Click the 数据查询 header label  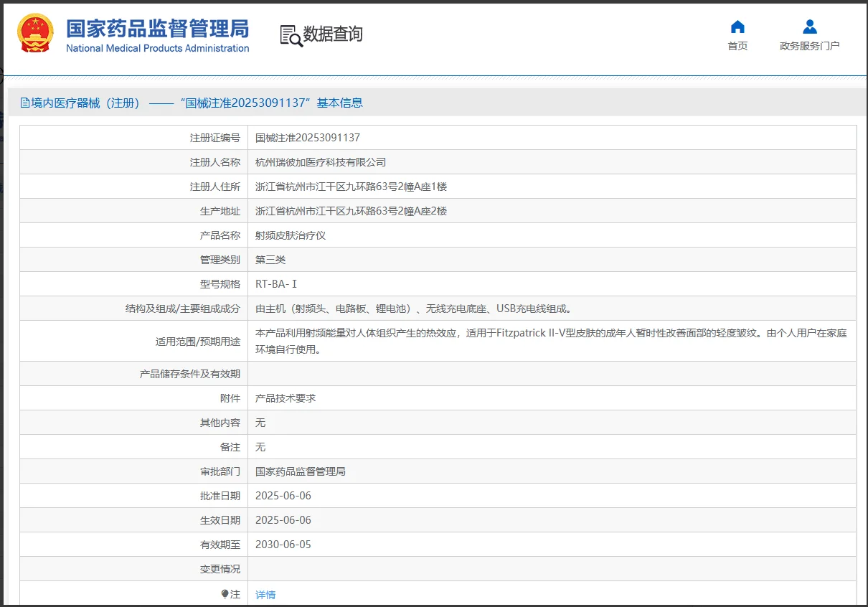tap(331, 34)
